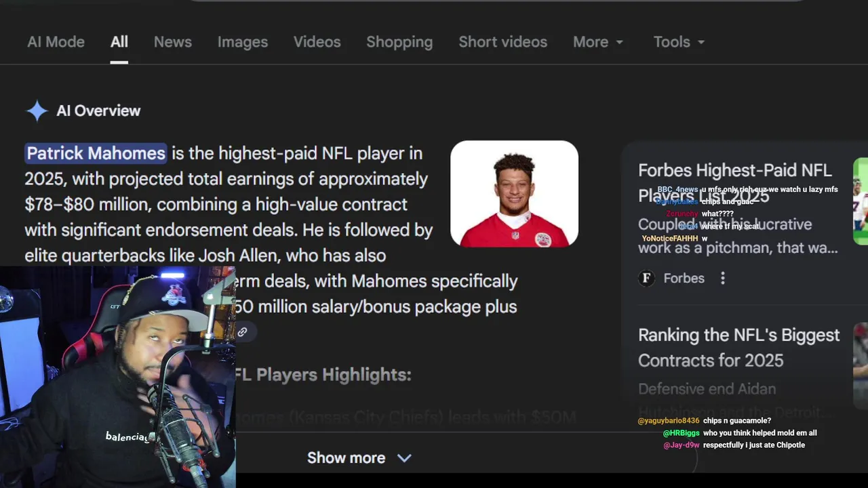Click the Forbes source name text
868x488 pixels.
(684, 278)
